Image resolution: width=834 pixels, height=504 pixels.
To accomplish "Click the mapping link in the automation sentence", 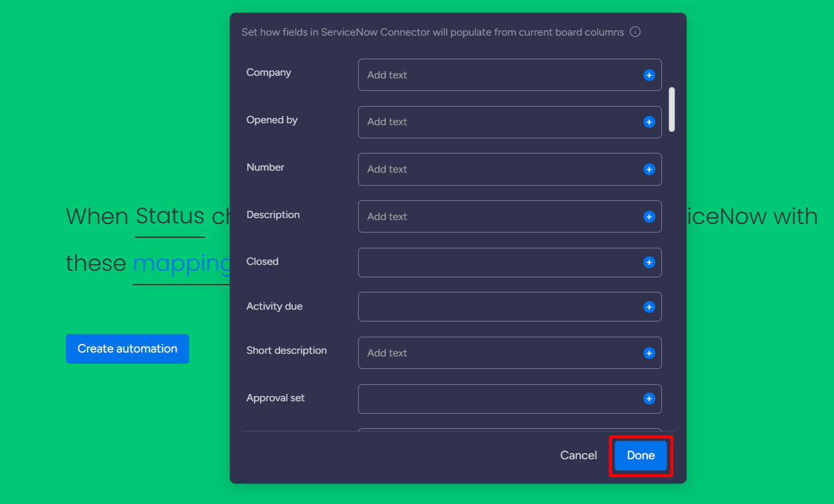I will pyautogui.click(x=182, y=264).
